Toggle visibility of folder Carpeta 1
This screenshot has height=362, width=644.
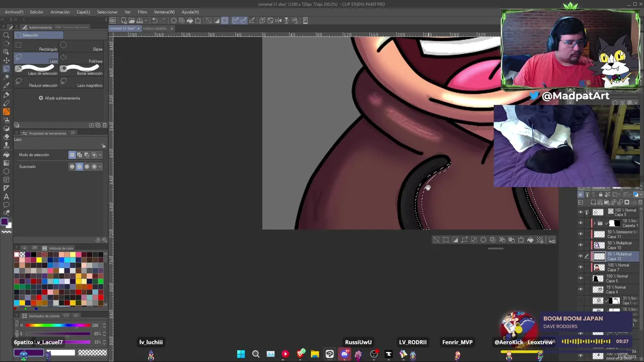coord(581,223)
